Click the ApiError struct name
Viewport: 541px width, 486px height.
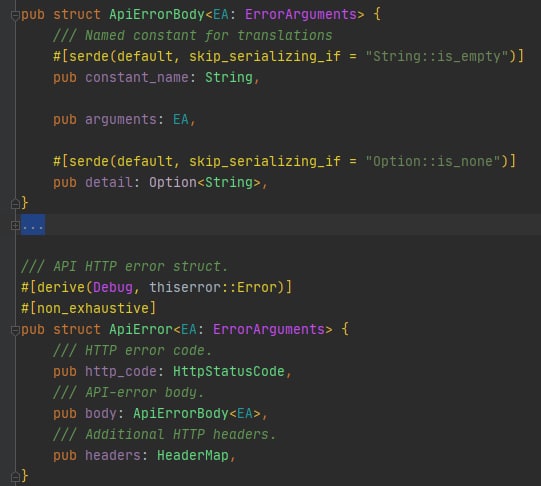141,329
